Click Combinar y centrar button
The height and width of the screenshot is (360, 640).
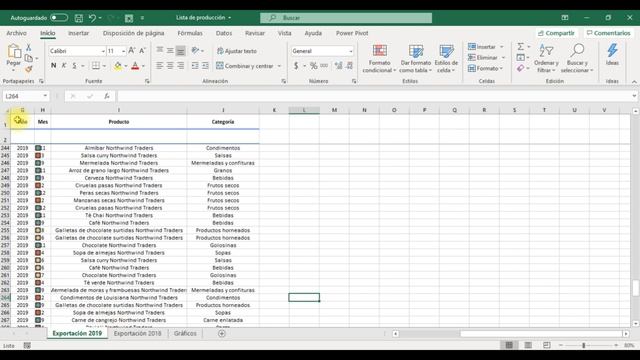[245, 66]
